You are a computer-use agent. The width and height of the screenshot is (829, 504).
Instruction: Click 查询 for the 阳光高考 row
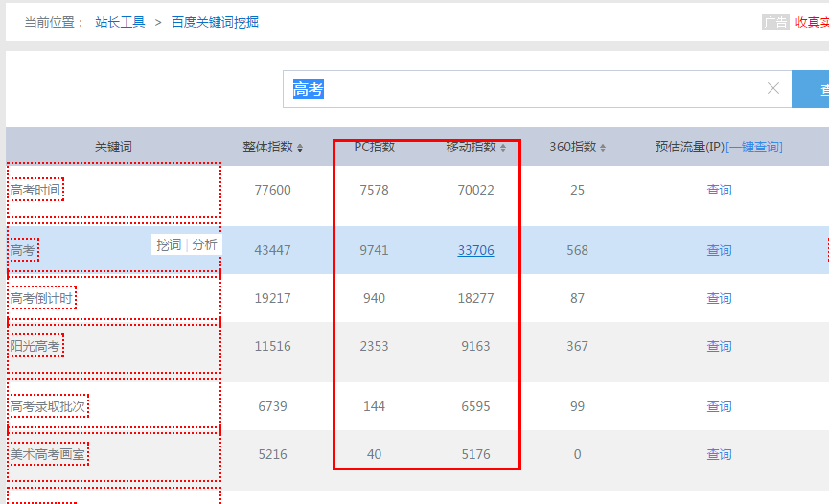point(719,347)
